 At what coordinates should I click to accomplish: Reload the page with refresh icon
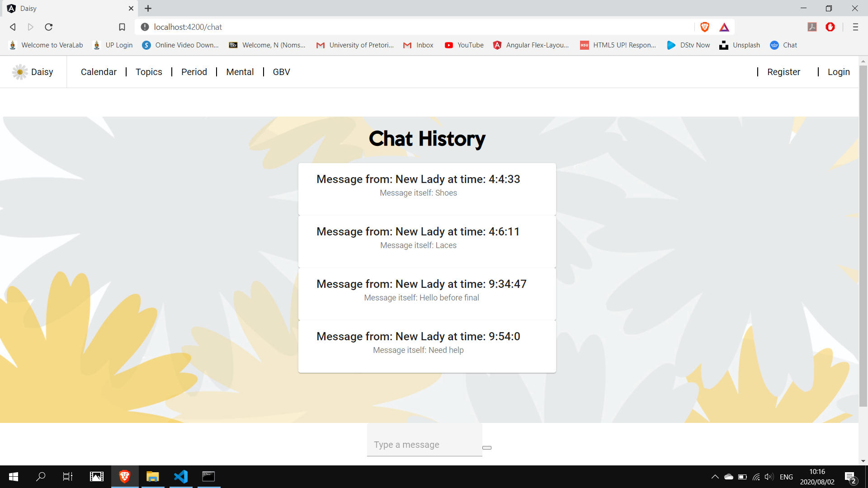click(49, 27)
